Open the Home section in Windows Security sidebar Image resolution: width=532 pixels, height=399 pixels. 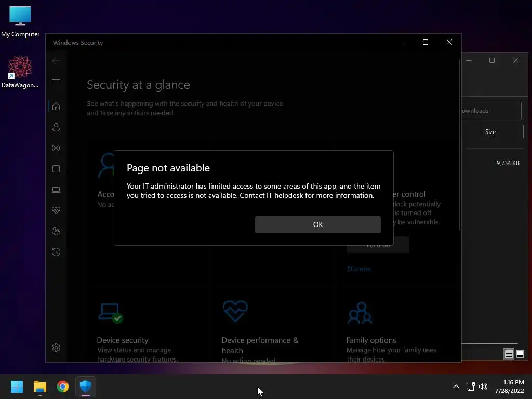[56, 107]
